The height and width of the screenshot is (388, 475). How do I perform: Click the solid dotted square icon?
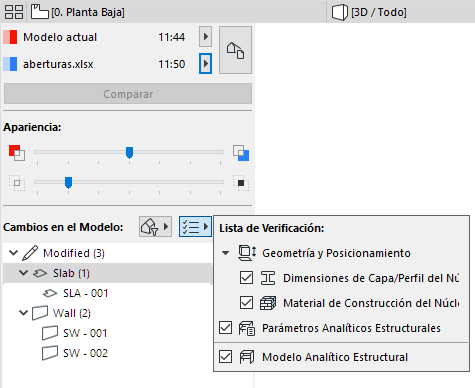pyautogui.click(x=241, y=183)
